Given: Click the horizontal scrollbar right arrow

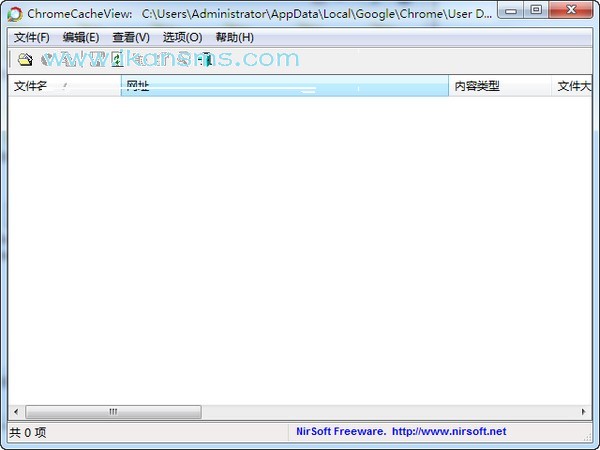Looking at the screenshot, I should tap(583, 412).
